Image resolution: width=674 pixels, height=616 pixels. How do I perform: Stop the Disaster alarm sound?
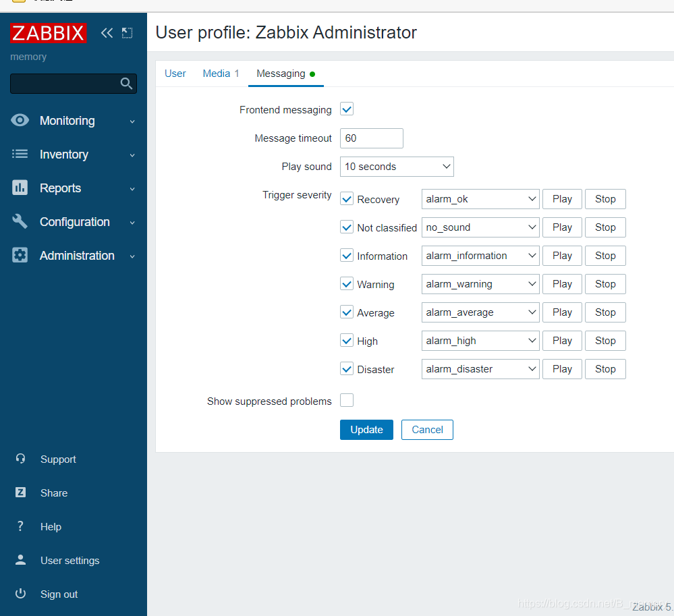coord(605,369)
